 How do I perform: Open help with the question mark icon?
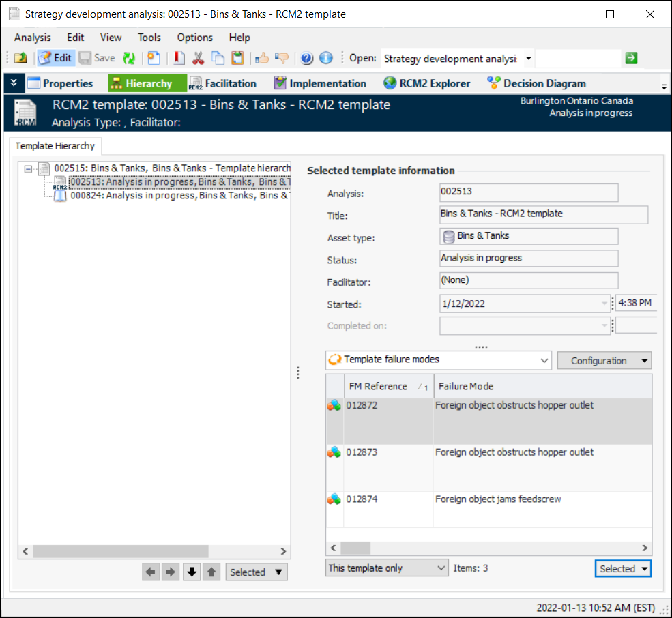(x=306, y=58)
